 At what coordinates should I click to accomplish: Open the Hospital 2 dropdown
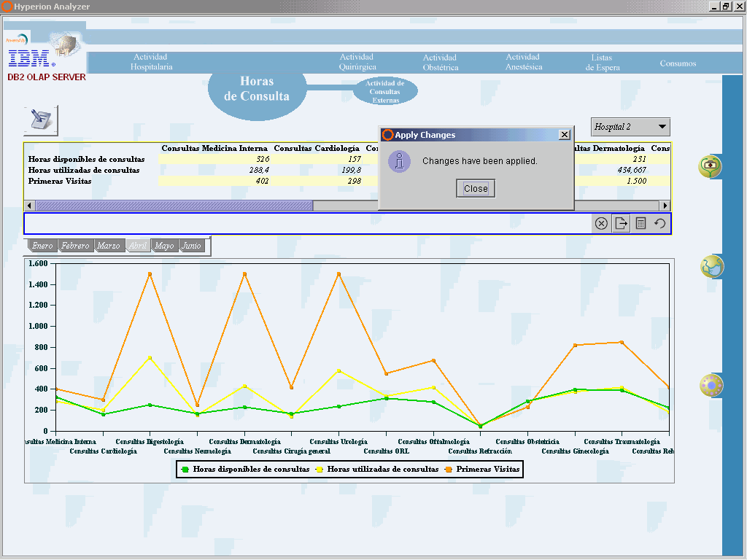point(630,127)
